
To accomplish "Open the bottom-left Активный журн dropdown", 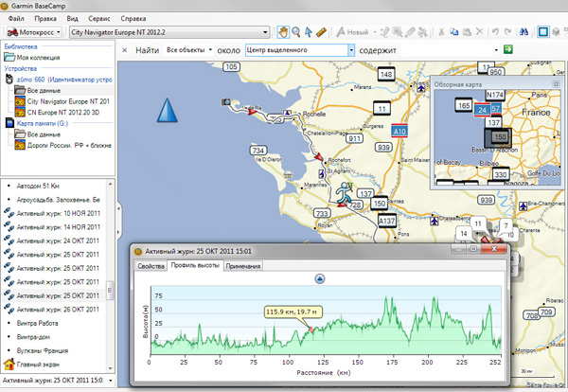I will click(111, 381).
